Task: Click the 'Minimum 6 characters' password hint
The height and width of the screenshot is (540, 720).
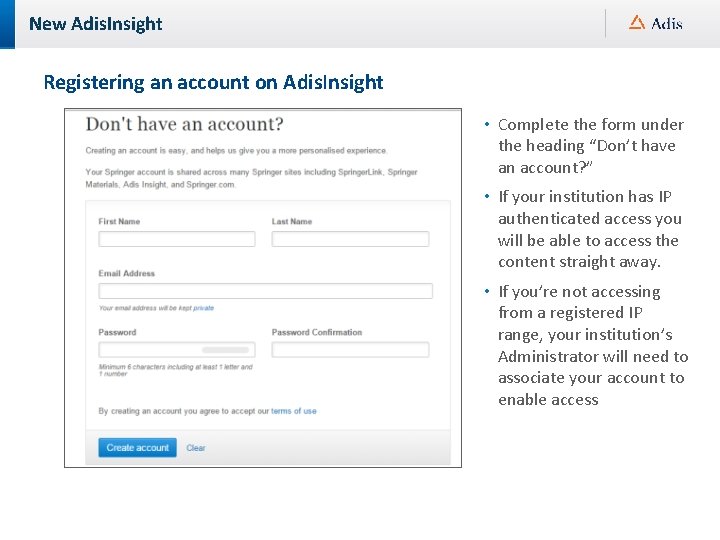Action: pyautogui.click(x=175, y=370)
